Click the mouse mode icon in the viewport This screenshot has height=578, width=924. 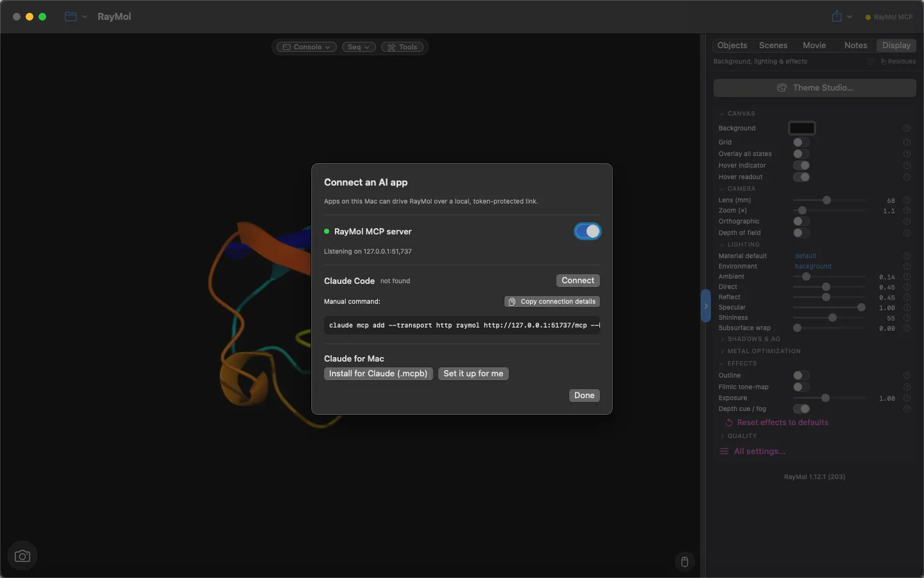685,562
